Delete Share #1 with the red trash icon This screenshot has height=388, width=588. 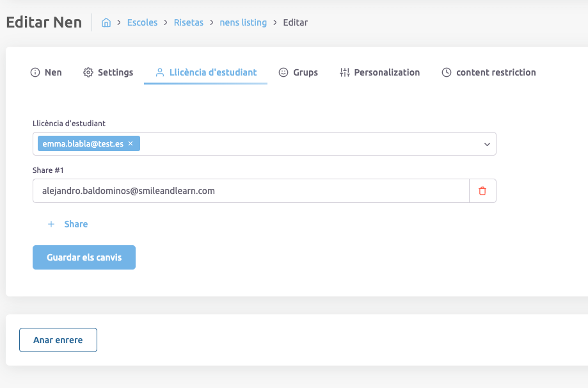tap(482, 191)
